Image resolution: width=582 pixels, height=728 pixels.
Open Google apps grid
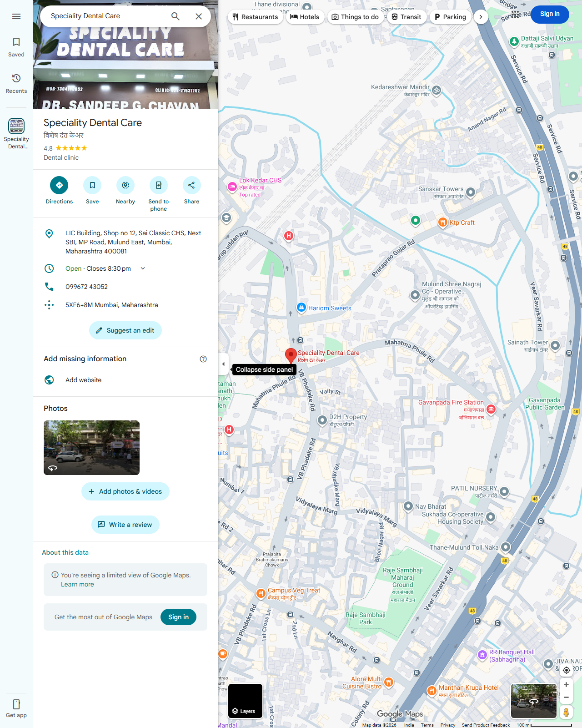coord(516,14)
